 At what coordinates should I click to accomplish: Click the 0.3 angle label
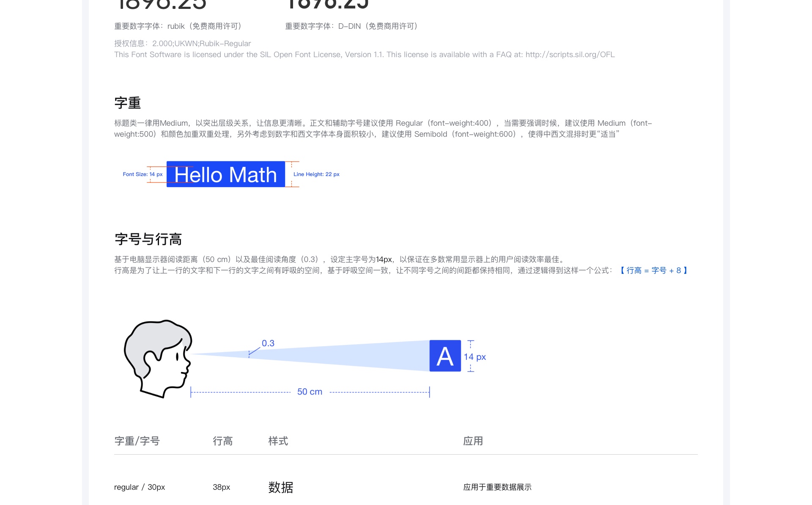268,343
